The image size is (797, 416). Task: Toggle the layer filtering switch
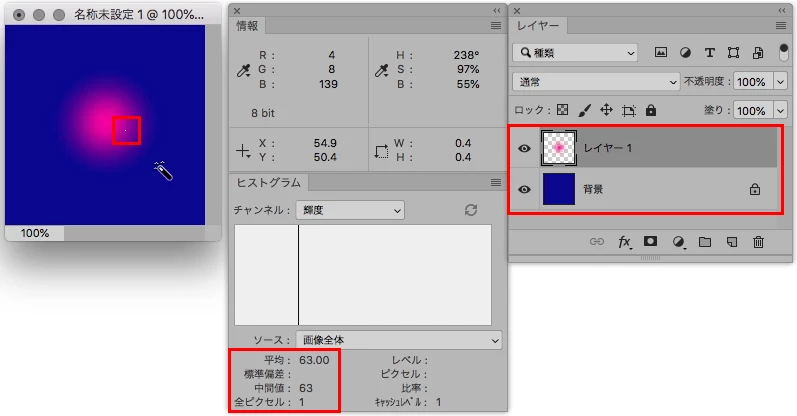(783, 53)
